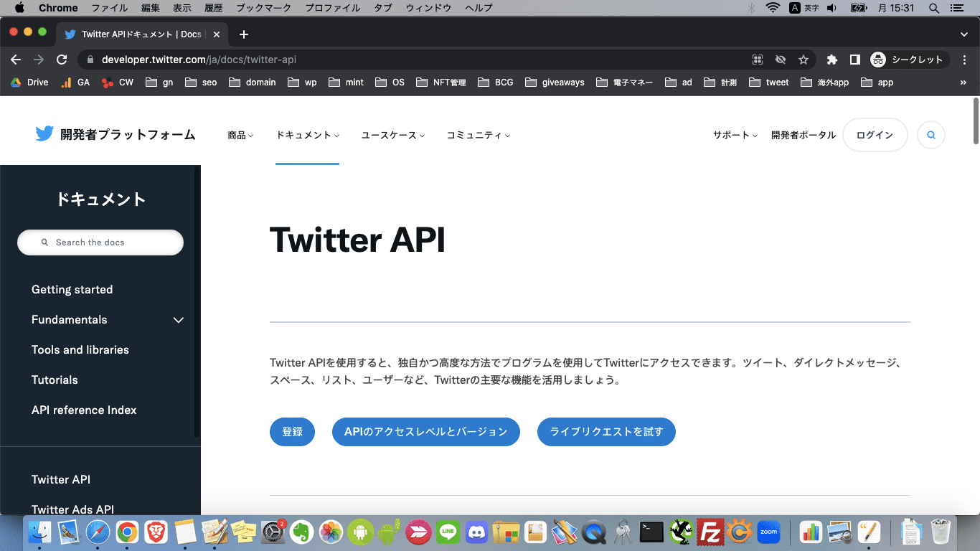
Task: Open the GA bookmark
Action: pos(75,83)
